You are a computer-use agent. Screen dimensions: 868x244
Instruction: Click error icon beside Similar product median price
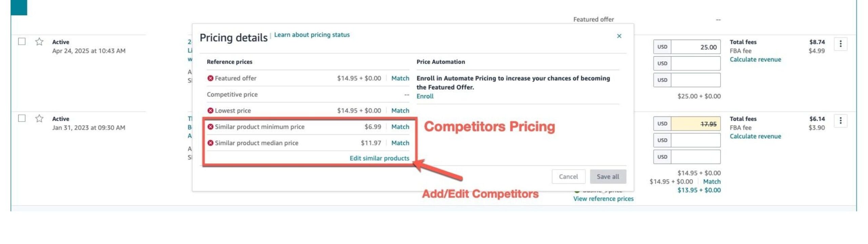pyautogui.click(x=210, y=143)
